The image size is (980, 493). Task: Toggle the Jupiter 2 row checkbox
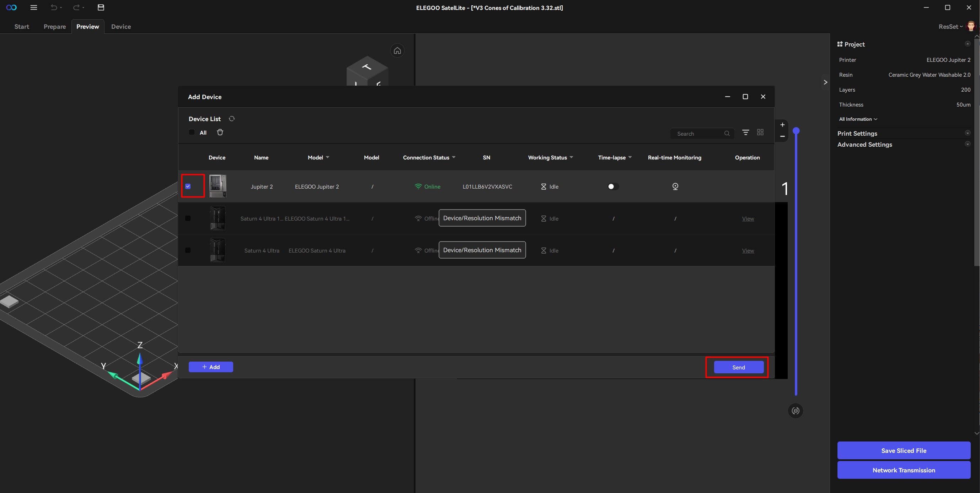(x=188, y=186)
